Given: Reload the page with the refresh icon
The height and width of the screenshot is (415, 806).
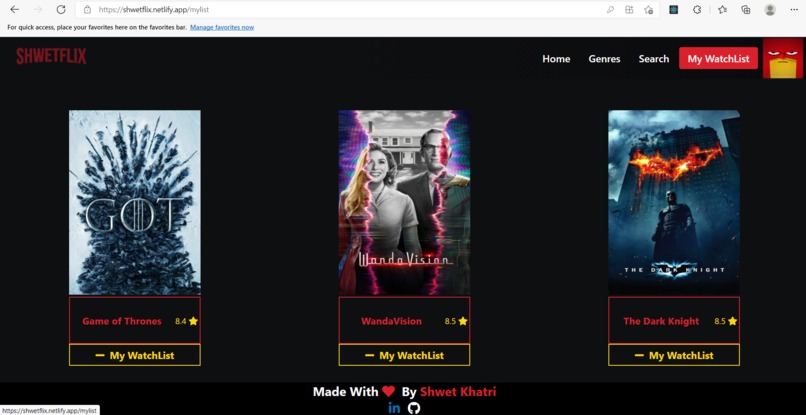Looking at the screenshot, I should (61, 9).
